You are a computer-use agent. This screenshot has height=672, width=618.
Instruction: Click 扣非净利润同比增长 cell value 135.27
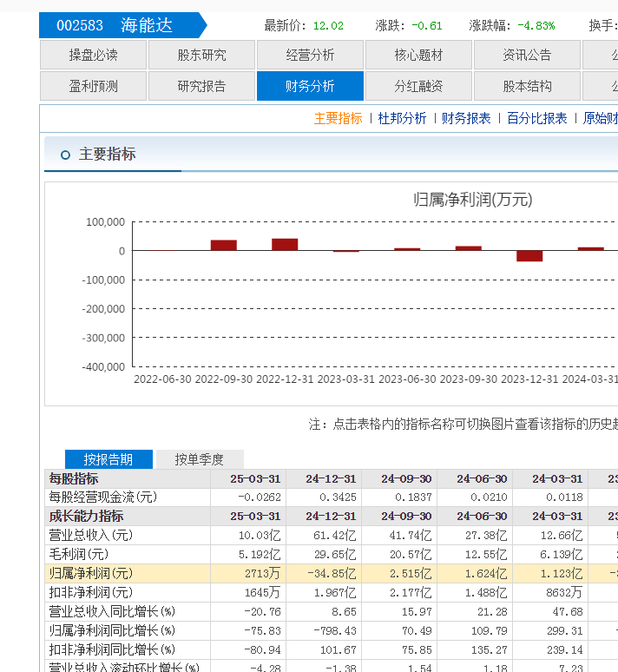pos(489,649)
